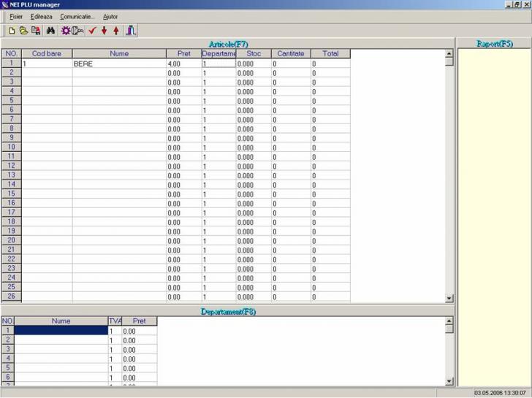Click the Raport(F5) panel header

[x=495, y=44]
